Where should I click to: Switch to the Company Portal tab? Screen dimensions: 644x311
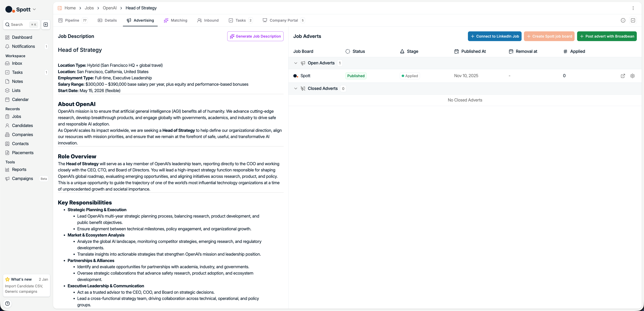point(283,20)
